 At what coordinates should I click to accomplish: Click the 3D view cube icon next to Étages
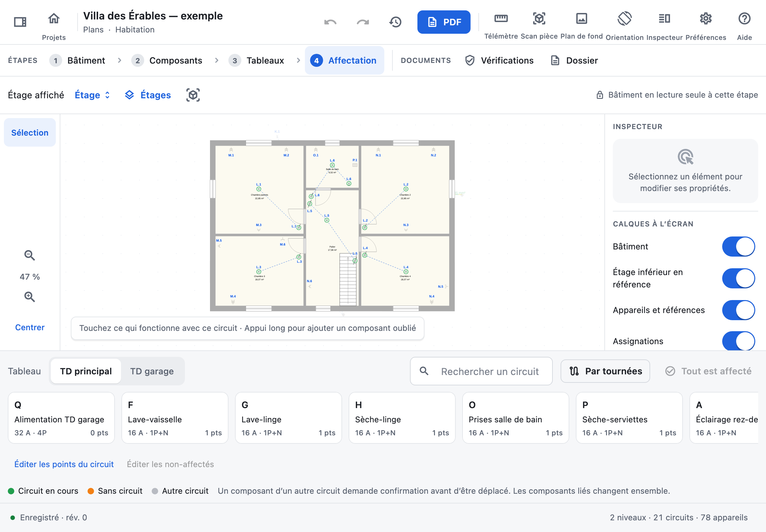(x=193, y=95)
